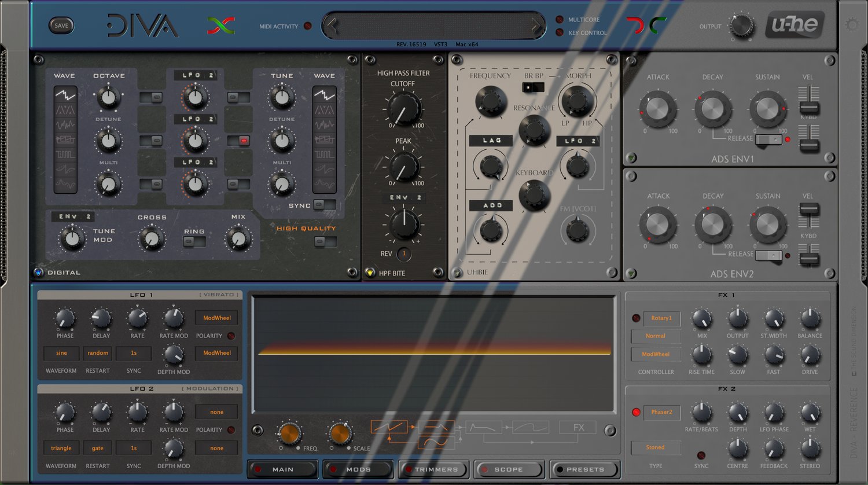Switch to the MODS tab
Image resolution: width=868 pixels, height=485 pixels.
click(358, 469)
